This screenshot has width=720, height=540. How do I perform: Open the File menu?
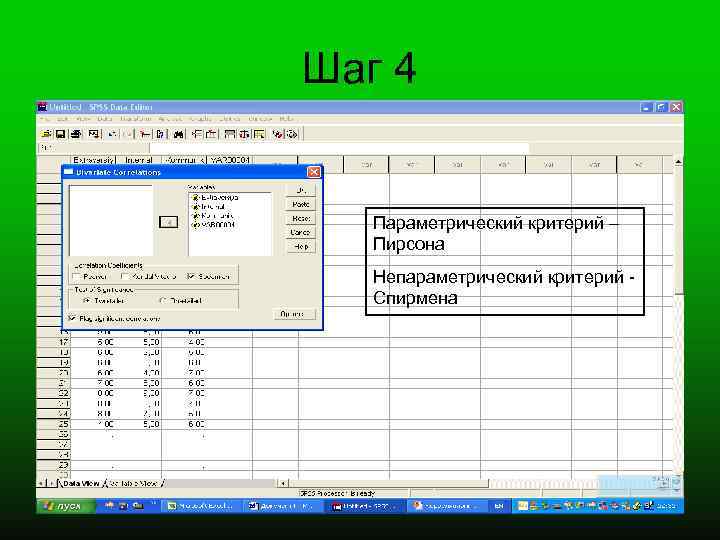(45, 119)
